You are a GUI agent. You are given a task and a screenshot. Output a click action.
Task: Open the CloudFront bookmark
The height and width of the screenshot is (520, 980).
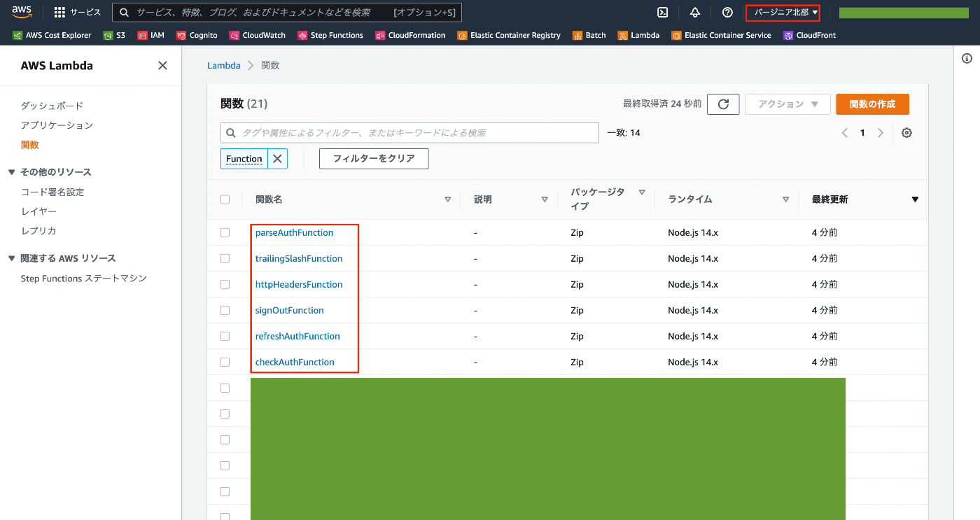(810, 35)
